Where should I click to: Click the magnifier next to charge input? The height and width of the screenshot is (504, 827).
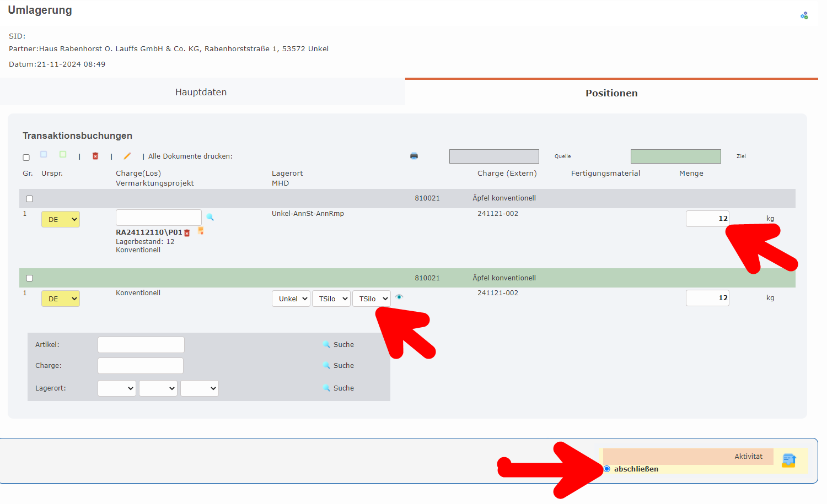[x=210, y=217]
